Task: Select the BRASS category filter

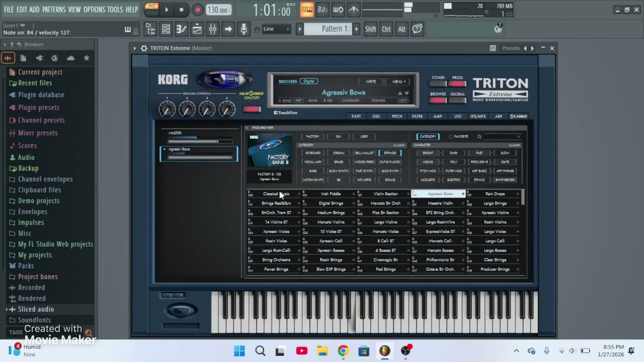Action: click(x=338, y=162)
